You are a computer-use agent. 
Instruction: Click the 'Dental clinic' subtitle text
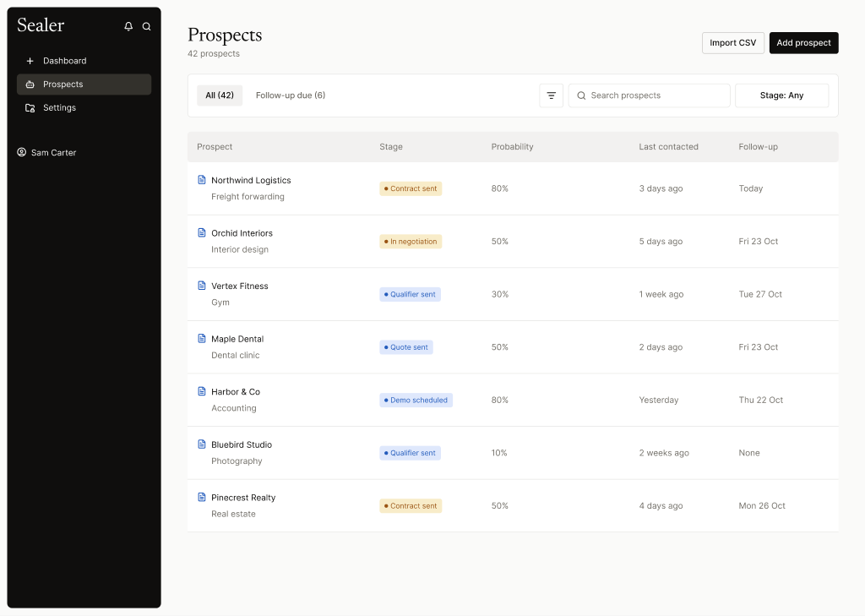pyautogui.click(x=236, y=356)
